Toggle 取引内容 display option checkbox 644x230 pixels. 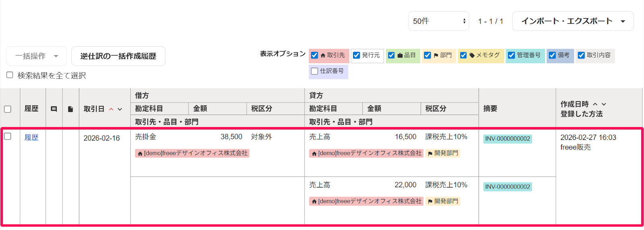click(x=581, y=55)
